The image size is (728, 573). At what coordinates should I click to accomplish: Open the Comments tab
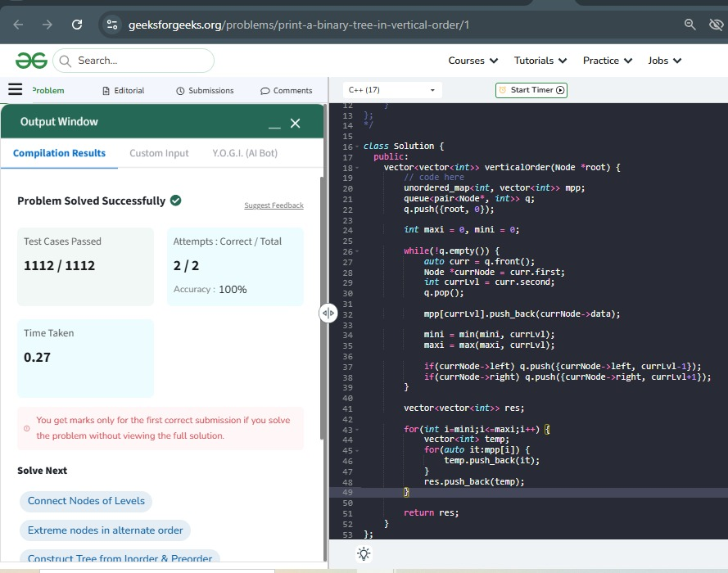[x=286, y=91]
